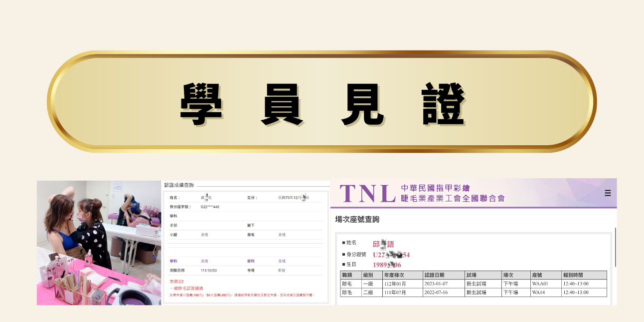Open the waxing class photo thumbnail
This screenshot has width=644, height=322.
[x=99, y=242]
